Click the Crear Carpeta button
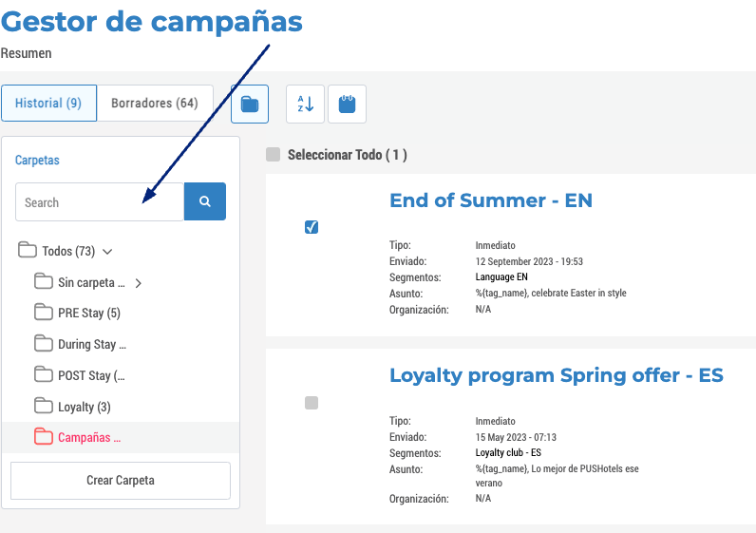This screenshot has width=756, height=533. pyautogui.click(x=121, y=481)
